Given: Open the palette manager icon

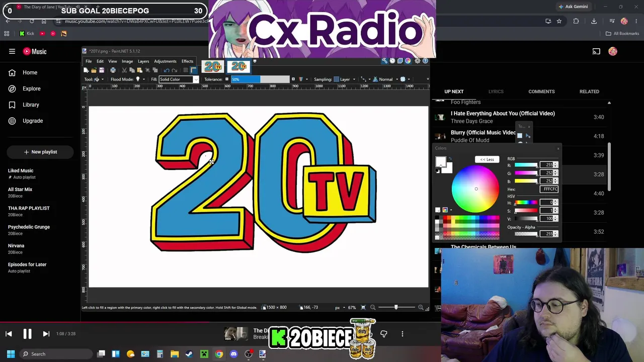Looking at the screenshot, I should (x=445, y=210).
